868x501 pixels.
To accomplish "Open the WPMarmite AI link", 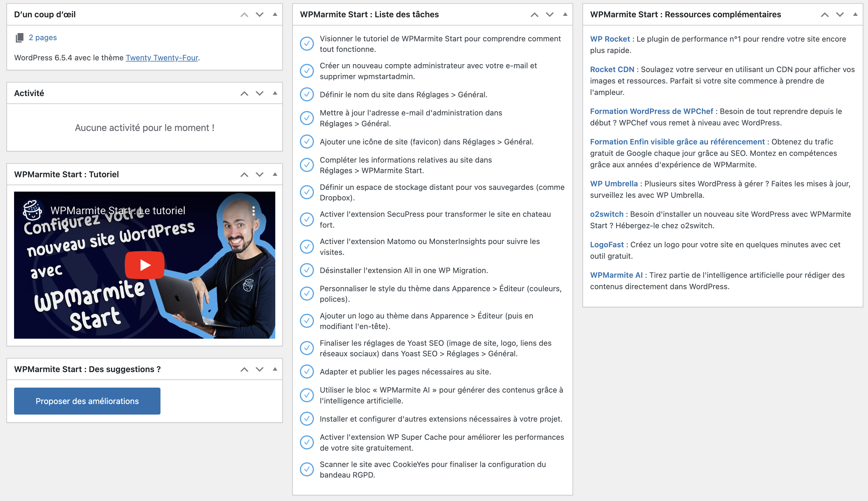I will pos(616,275).
